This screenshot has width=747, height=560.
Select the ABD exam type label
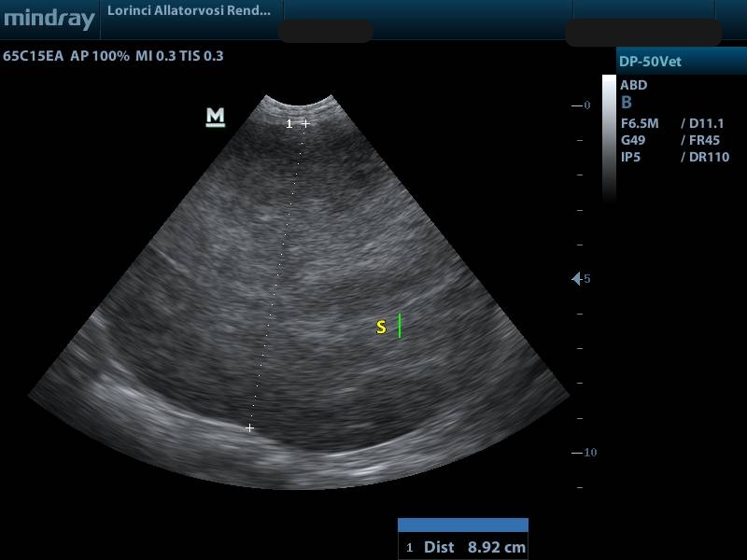point(634,85)
